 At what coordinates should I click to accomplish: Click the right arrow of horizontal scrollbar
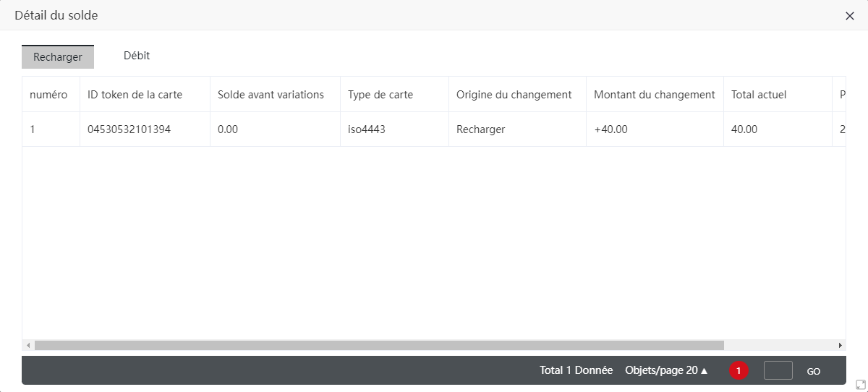pos(840,346)
